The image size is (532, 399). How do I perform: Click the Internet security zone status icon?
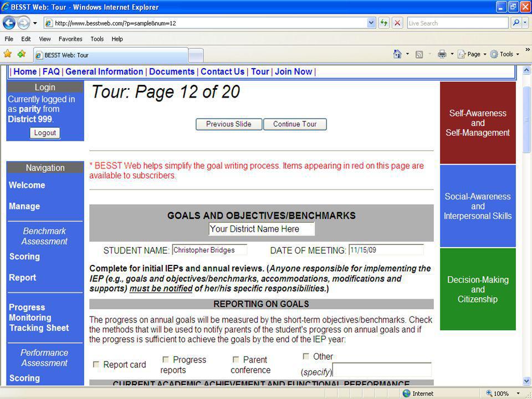[x=406, y=393]
